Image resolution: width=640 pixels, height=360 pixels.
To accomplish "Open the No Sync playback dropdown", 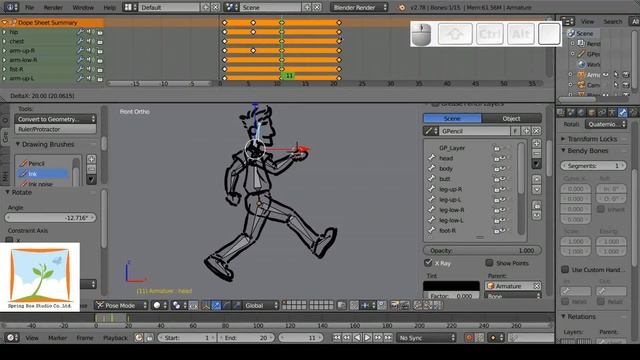I will pos(427,338).
